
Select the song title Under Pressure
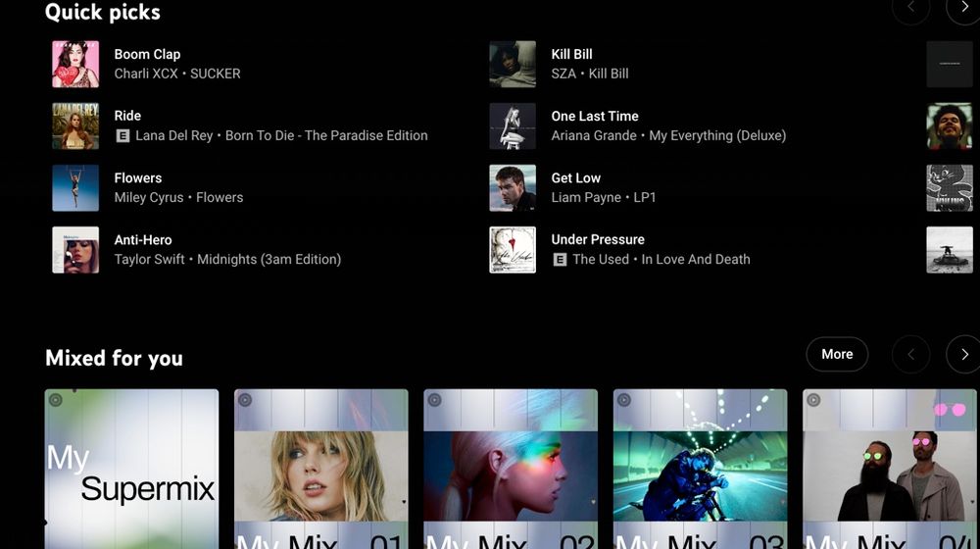pyautogui.click(x=598, y=239)
